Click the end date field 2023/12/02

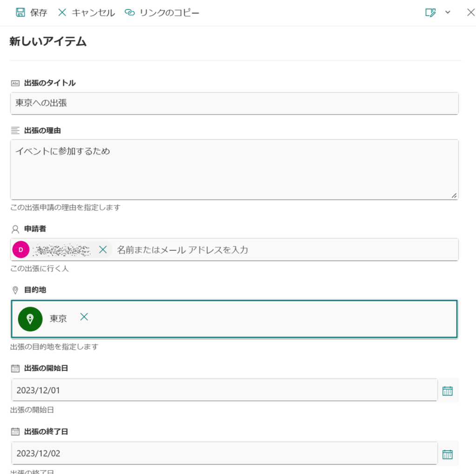(225, 454)
